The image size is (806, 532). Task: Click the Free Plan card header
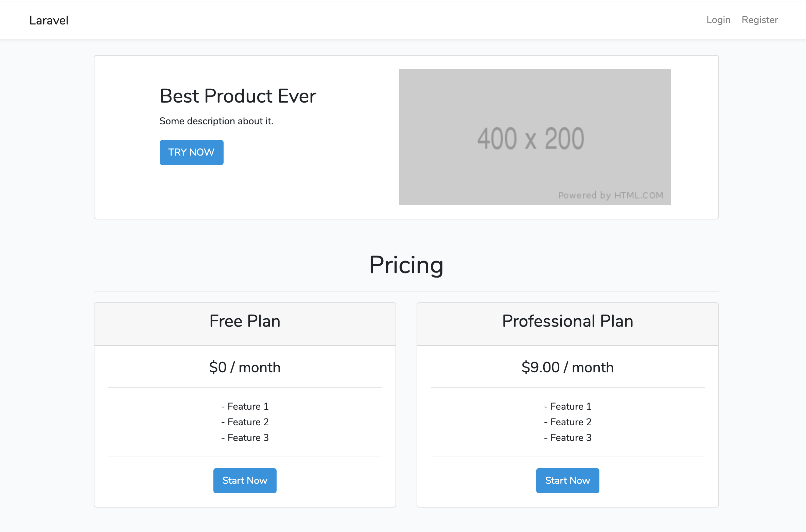(x=245, y=324)
